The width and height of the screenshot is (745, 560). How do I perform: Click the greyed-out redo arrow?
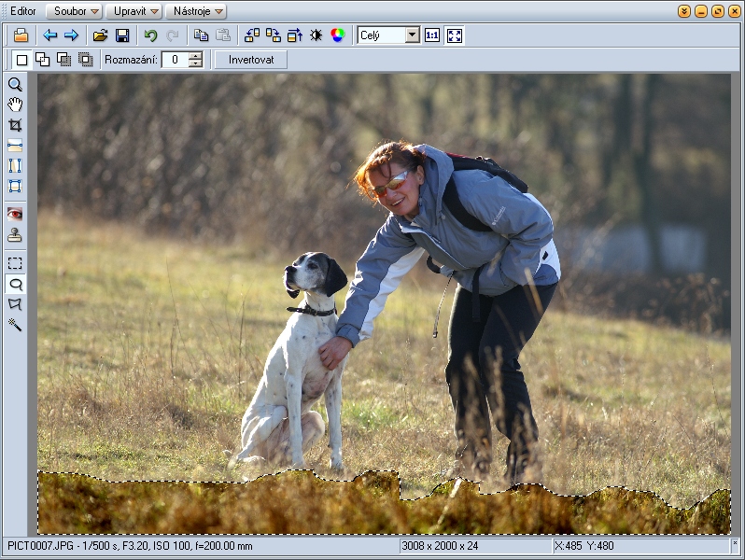173,35
